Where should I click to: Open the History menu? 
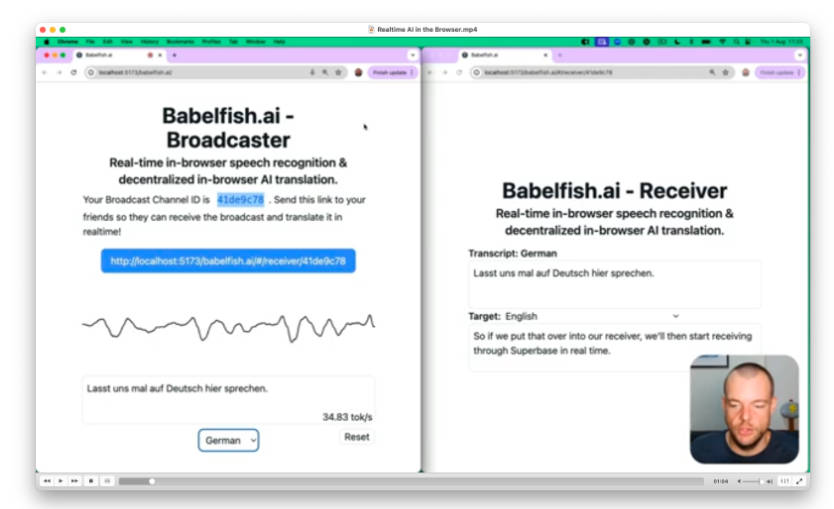(x=149, y=41)
